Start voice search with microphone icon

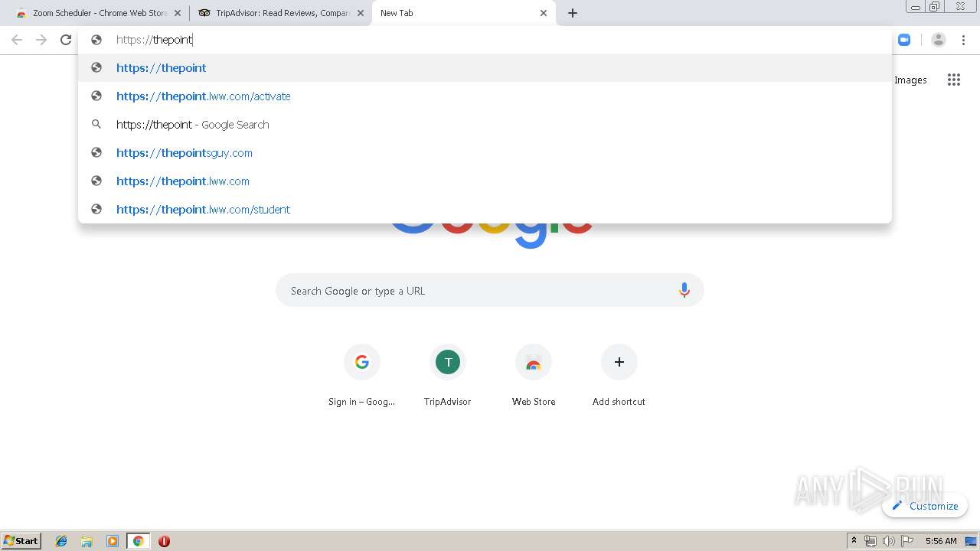[x=684, y=290]
